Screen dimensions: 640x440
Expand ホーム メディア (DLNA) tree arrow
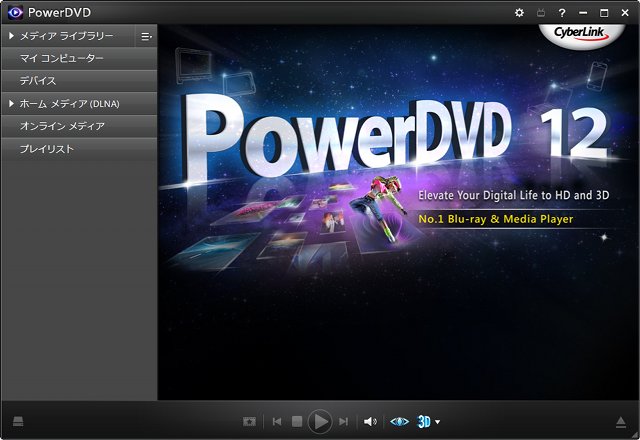[11, 104]
